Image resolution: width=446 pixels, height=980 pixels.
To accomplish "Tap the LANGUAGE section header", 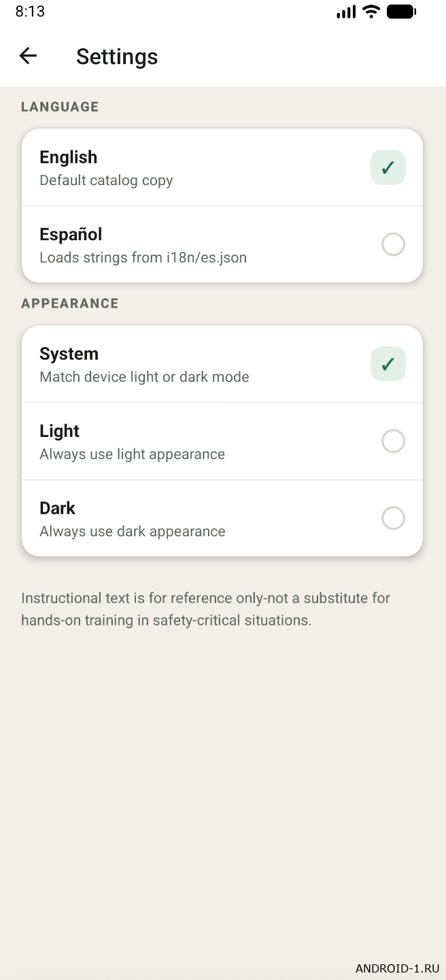I will coord(60,107).
